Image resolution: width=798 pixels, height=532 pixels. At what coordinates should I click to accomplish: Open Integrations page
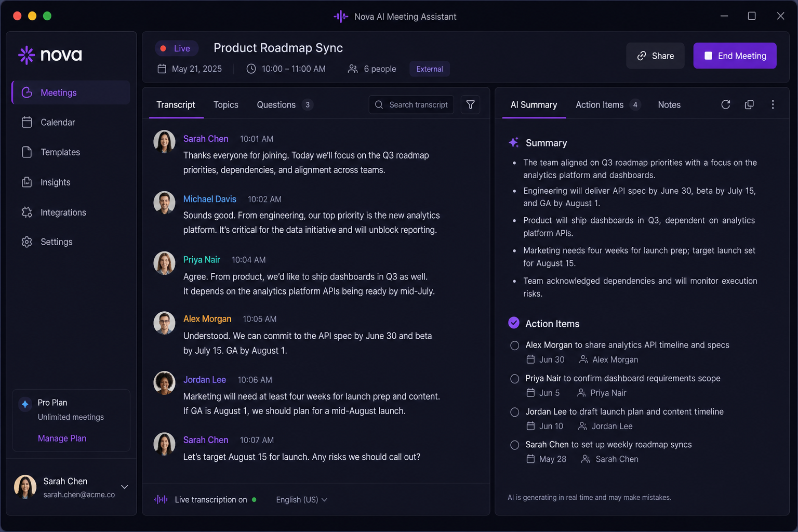[71, 212]
